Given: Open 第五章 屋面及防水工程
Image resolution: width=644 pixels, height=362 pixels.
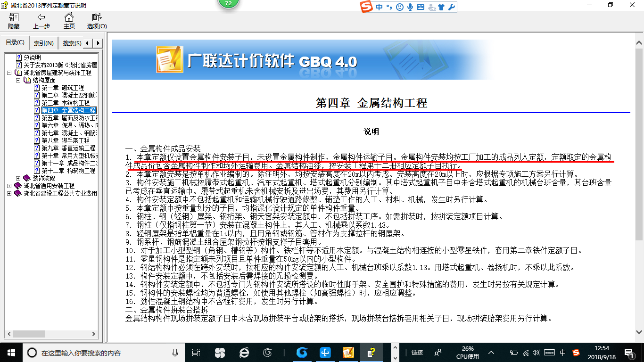Looking at the screenshot, I should click(69, 118).
